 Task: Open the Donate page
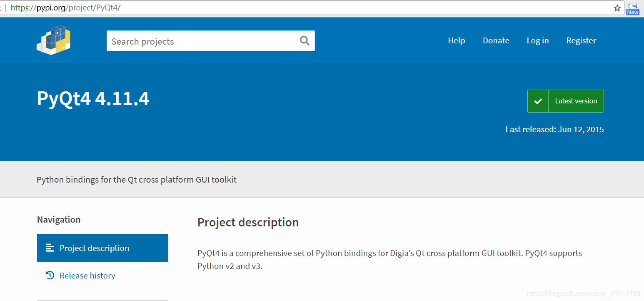pyautogui.click(x=496, y=40)
